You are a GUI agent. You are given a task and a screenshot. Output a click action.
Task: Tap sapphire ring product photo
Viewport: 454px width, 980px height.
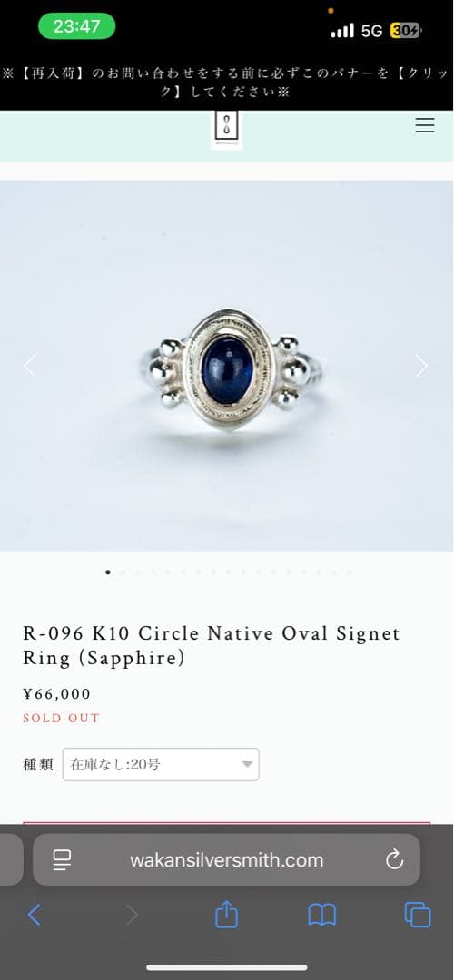(226, 366)
